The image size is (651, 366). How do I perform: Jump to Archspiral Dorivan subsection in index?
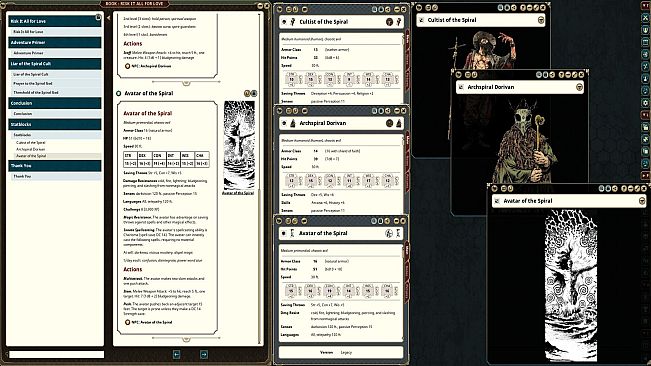click(x=58, y=149)
